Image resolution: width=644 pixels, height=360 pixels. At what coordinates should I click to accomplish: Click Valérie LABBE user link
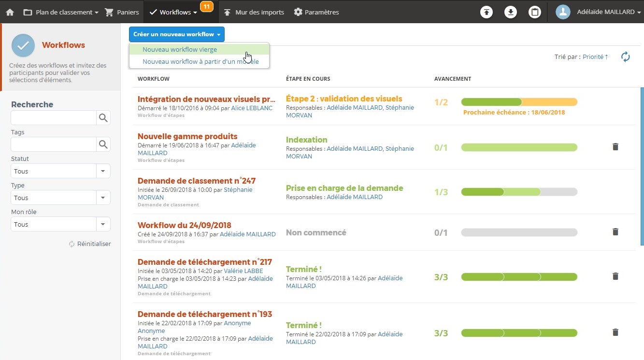[x=243, y=271]
